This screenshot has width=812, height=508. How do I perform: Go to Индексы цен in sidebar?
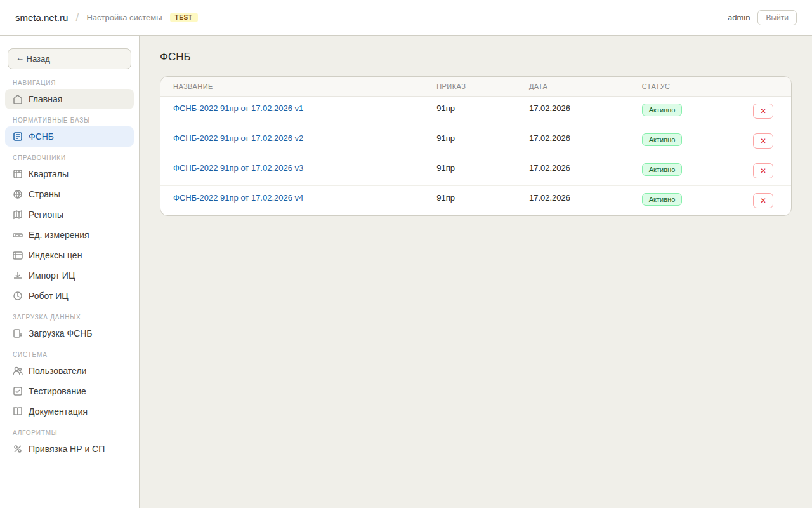click(55, 255)
